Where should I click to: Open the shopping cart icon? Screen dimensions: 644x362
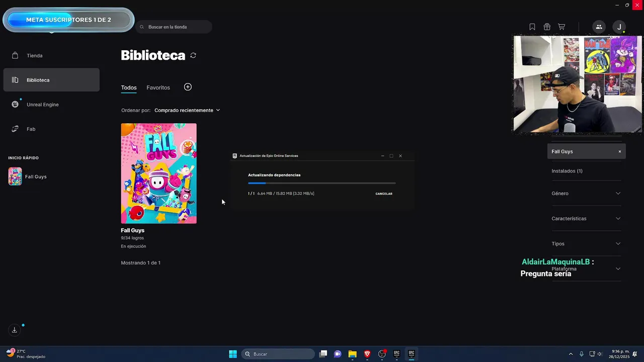(561, 27)
